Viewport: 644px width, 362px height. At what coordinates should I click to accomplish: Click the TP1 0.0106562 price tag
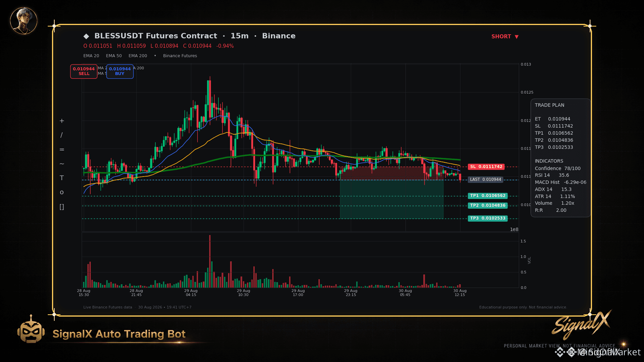pos(488,196)
